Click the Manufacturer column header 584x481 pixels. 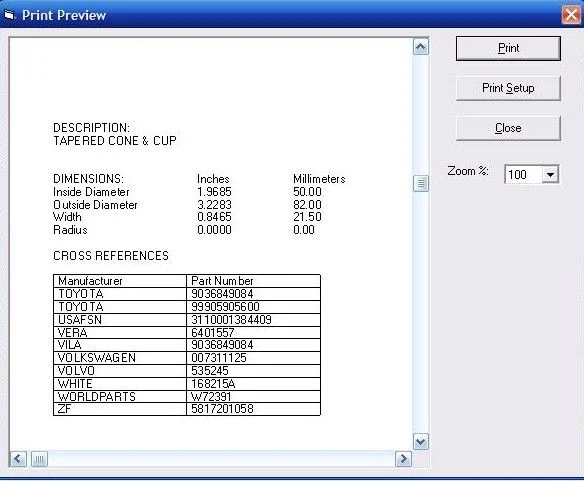(x=120, y=281)
